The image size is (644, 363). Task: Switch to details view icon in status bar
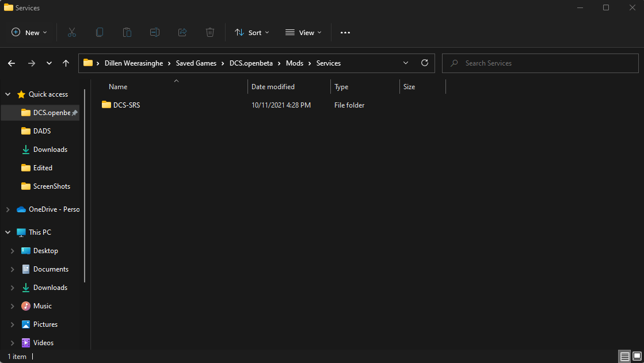[x=624, y=356]
